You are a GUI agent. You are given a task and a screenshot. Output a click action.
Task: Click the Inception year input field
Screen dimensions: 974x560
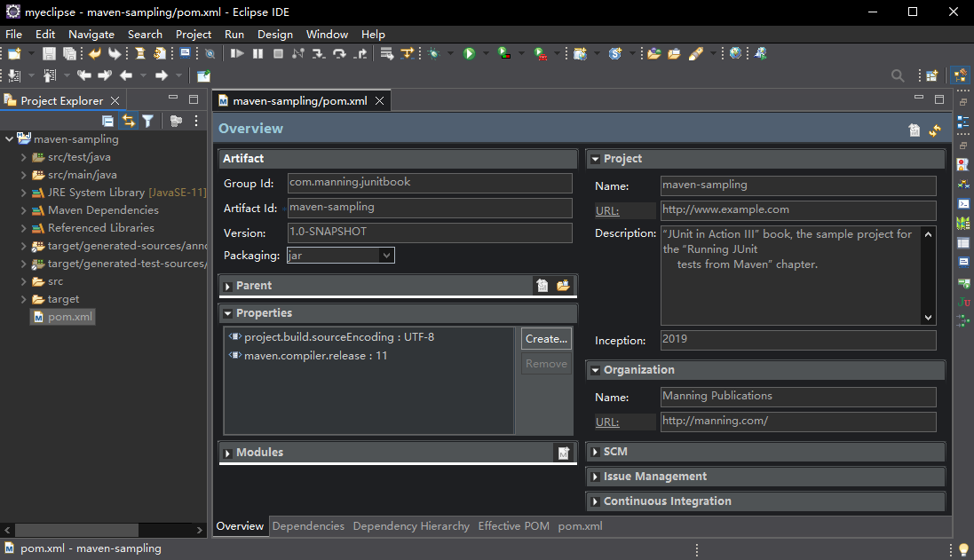pyautogui.click(x=798, y=340)
